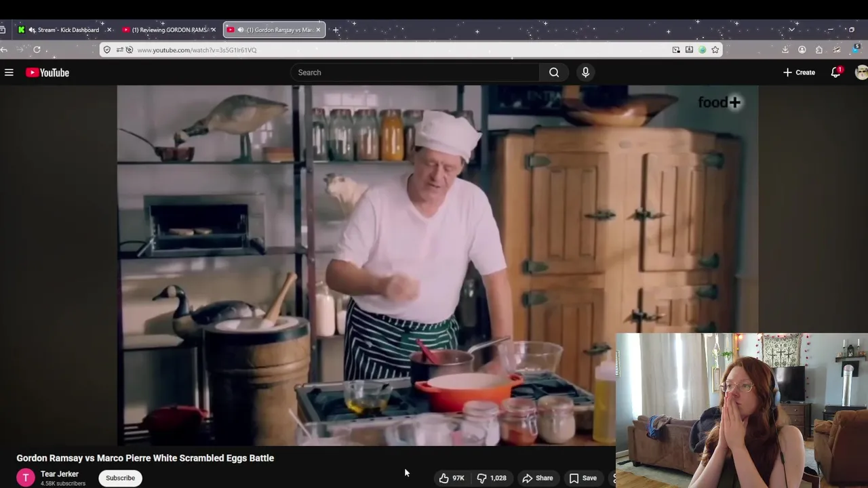This screenshot has height=488, width=868.
Task: Click the blocked autoplay icon in address bar
Action: point(130,49)
